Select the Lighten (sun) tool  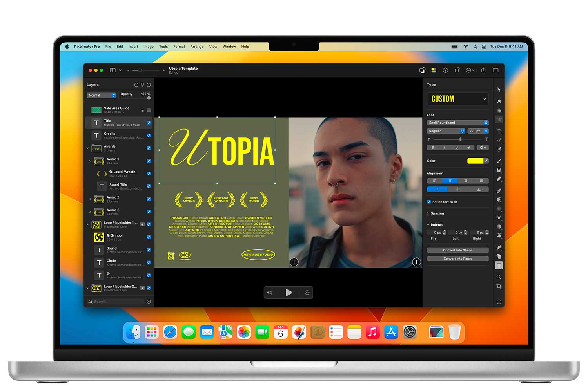click(499, 218)
